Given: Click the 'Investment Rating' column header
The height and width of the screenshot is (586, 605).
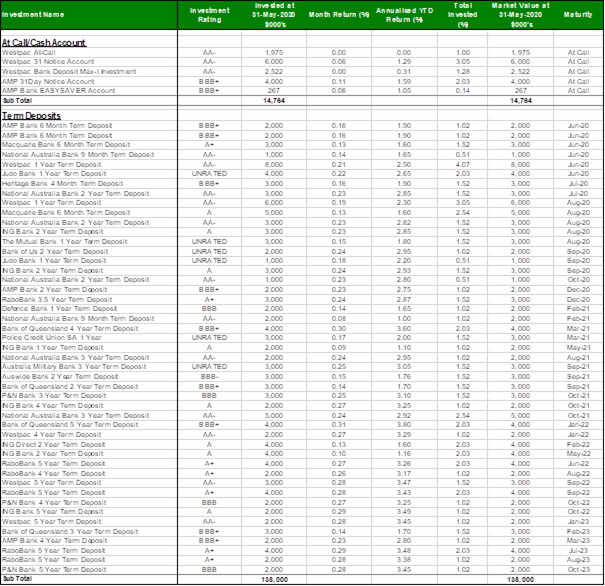Looking at the screenshot, I should point(210,15).
